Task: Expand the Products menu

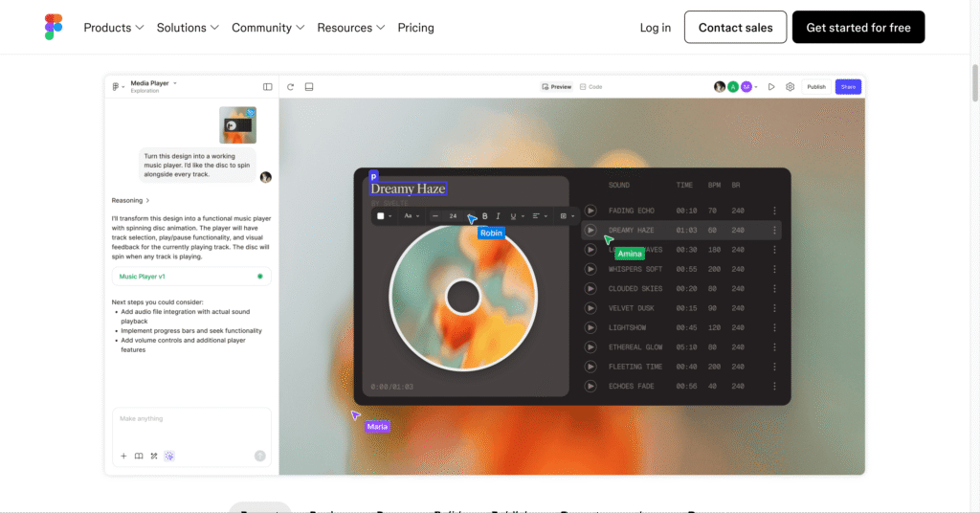Action: coord(114,28)
